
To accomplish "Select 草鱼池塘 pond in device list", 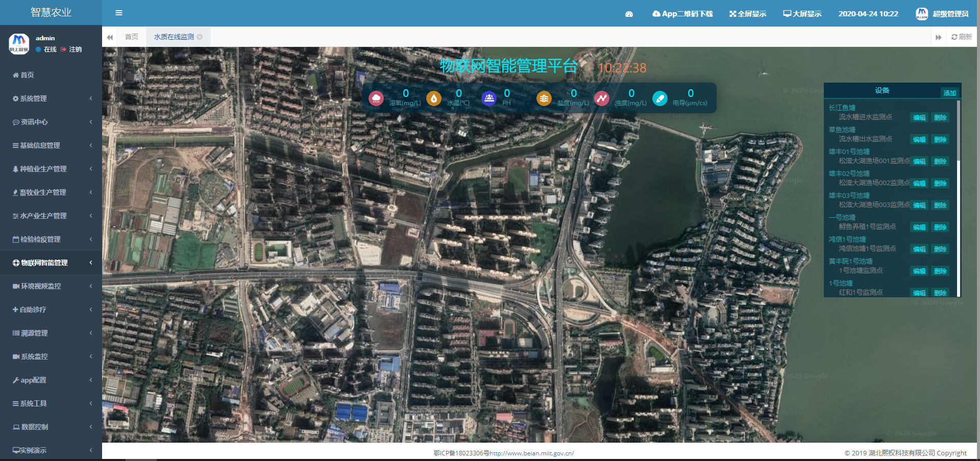I will click(x=842, y=130).
